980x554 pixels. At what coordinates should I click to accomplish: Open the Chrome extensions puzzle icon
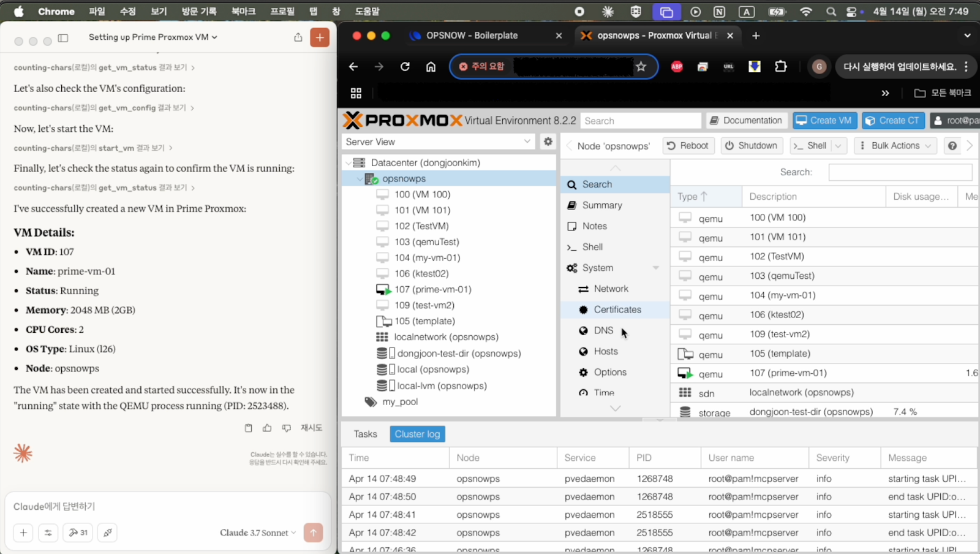pos(780,66)
